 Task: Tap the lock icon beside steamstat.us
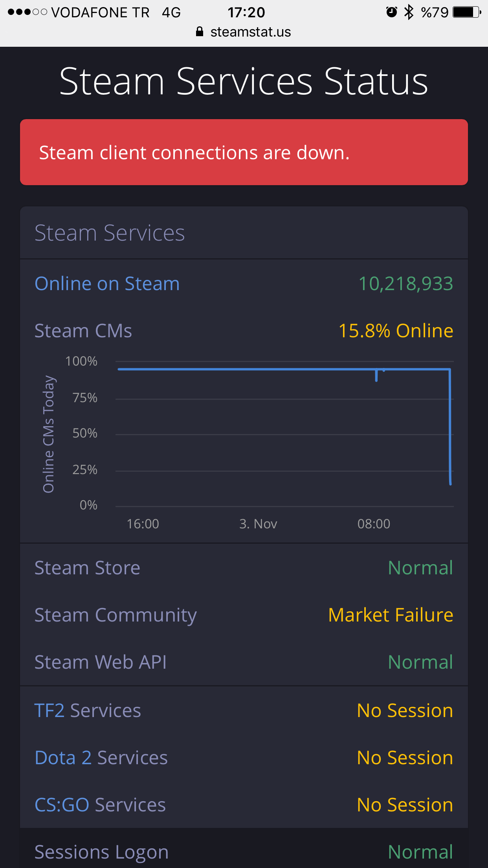tap(200, 32)
